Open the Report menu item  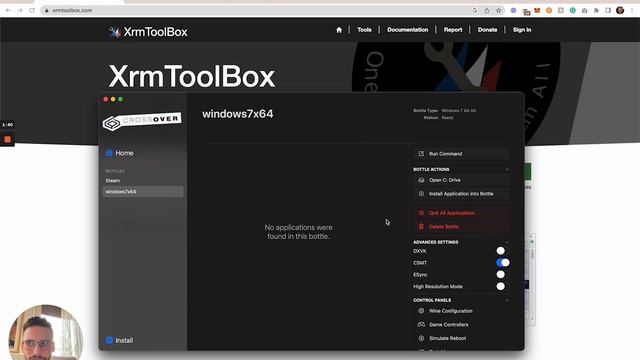[453, 30]
